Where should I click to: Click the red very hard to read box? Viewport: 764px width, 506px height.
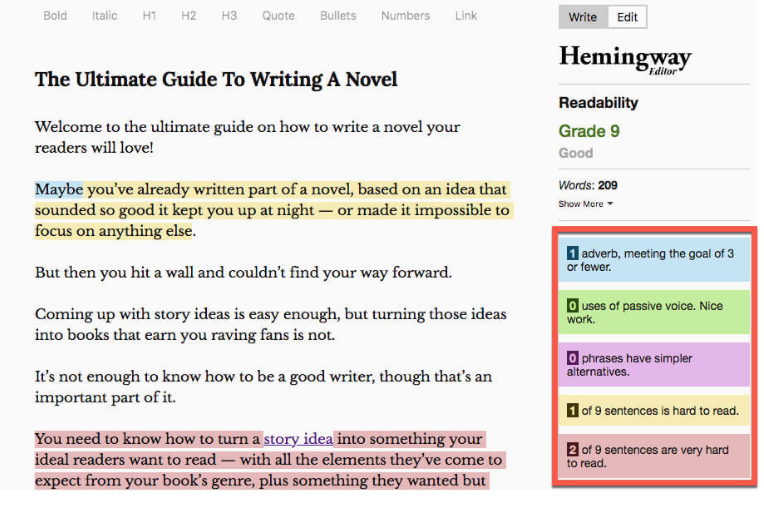pyautogui.click(x=654, y=456)
